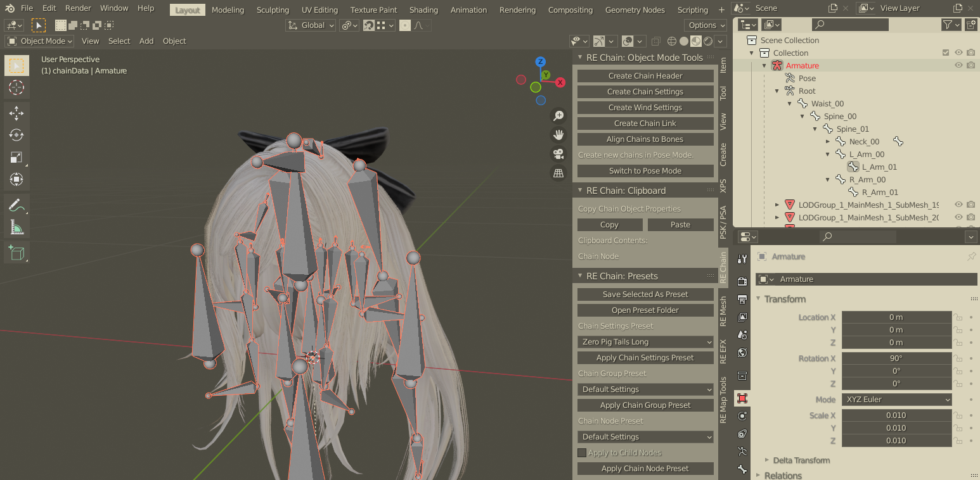Select the Scale tool

(17, 157)
